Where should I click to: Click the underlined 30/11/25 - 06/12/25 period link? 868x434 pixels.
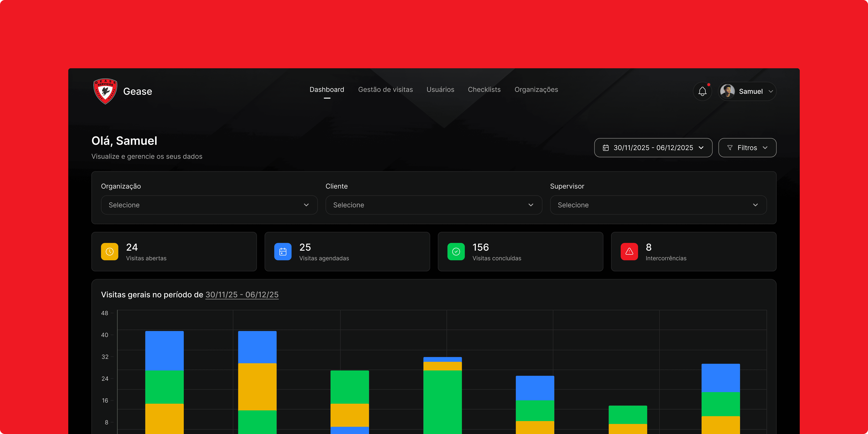242,295
